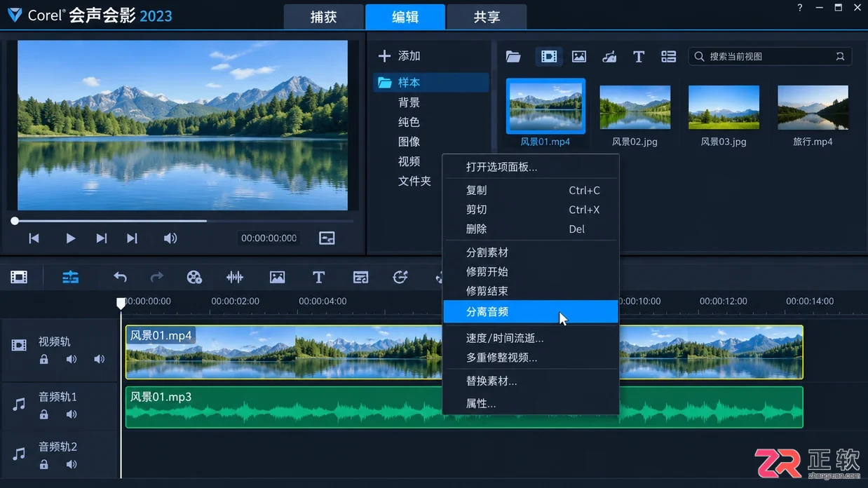Click the 00:00:00:000 timecode field

[269, 238]
